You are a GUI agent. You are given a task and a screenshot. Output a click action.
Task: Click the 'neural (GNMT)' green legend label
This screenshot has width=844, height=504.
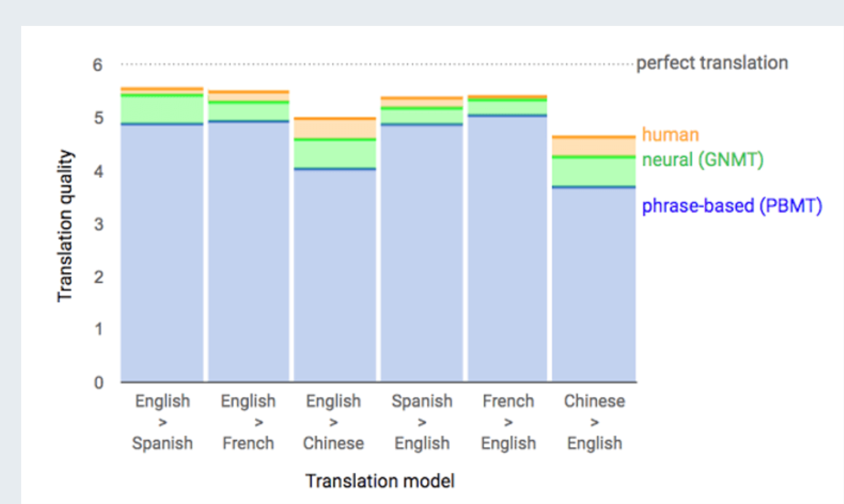click(x=702, y=160)
